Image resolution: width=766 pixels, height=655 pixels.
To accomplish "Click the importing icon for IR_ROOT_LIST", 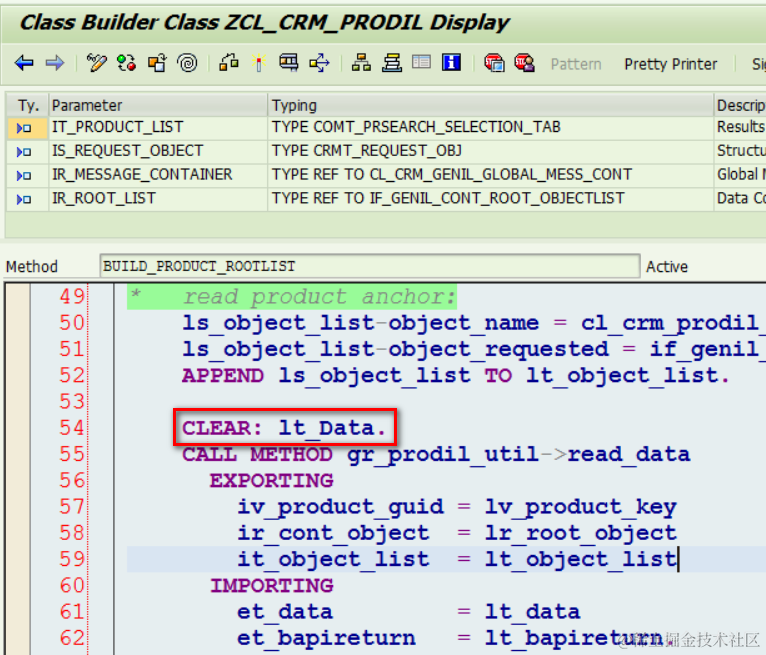I will click(24, 199).
